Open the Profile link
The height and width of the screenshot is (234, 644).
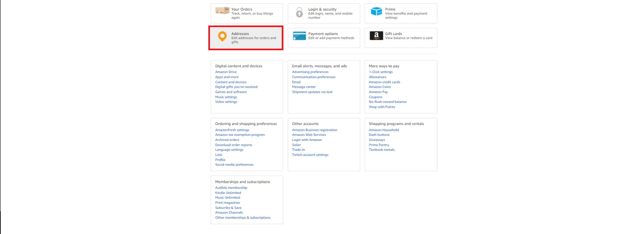point(220,160)
